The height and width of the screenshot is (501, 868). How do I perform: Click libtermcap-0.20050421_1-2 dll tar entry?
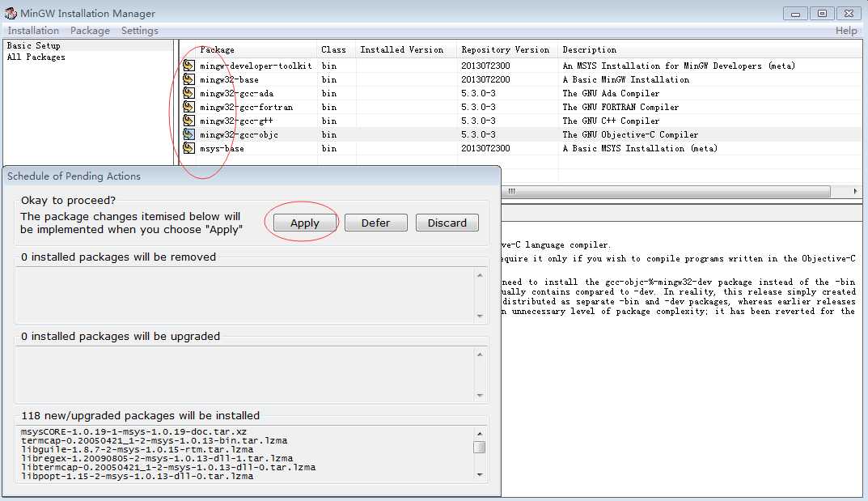168,467
